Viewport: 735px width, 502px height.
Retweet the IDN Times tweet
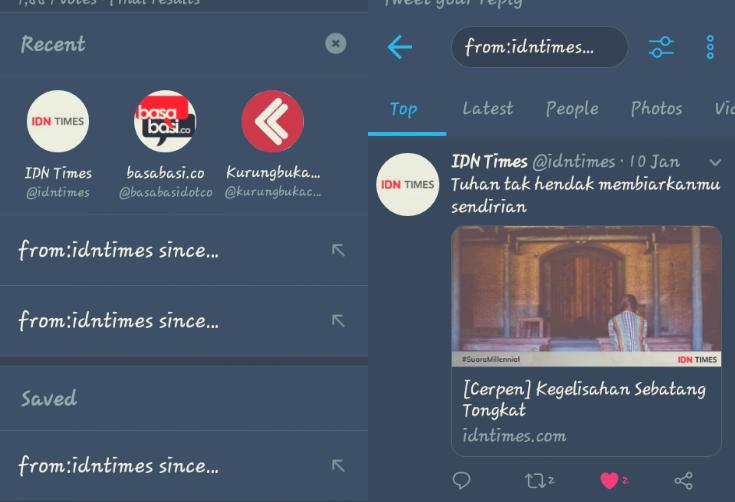pos(540,480)
